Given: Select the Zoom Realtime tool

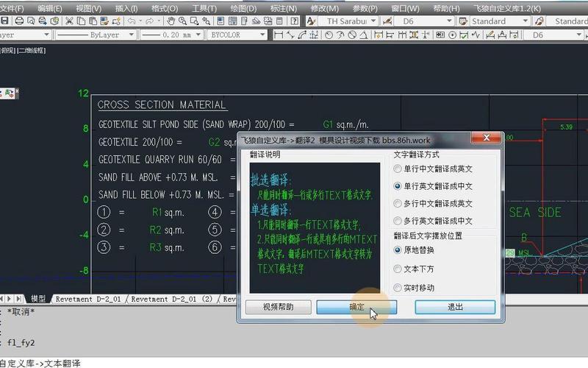Looking at the screenshot, I should pyautogui.click(x=182, y=21).
